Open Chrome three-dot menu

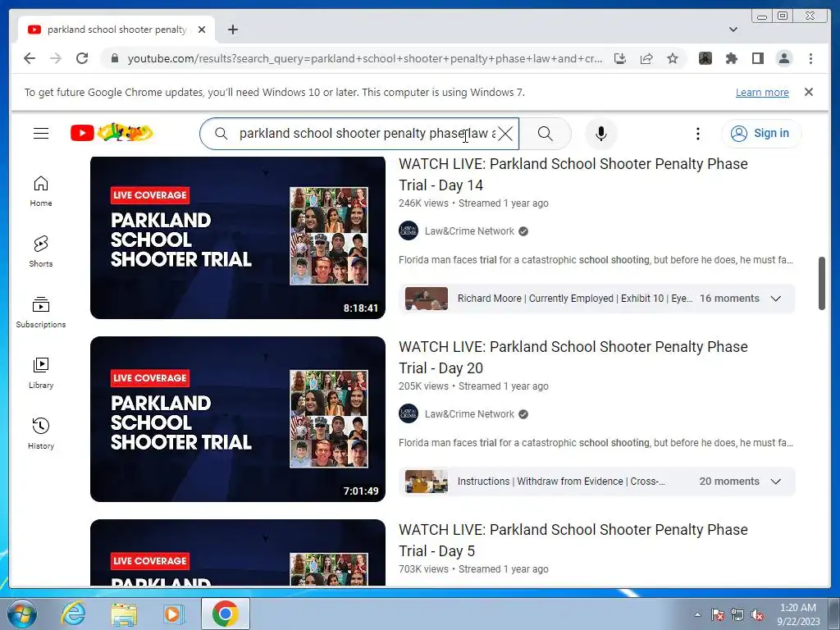810,58
